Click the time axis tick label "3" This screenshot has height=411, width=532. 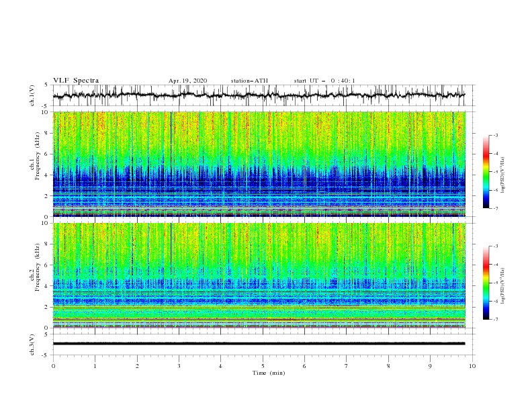pyautogui.click(x=179, y=366)
